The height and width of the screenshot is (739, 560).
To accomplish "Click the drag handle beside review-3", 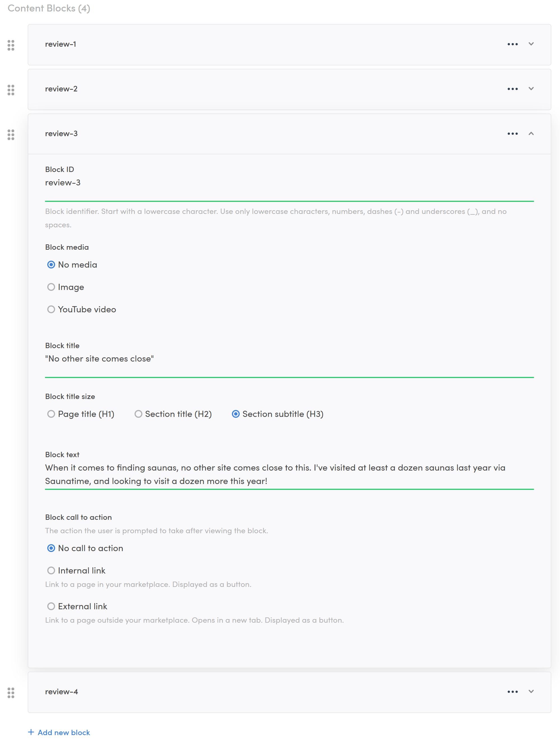I will (x=11, y=135).
